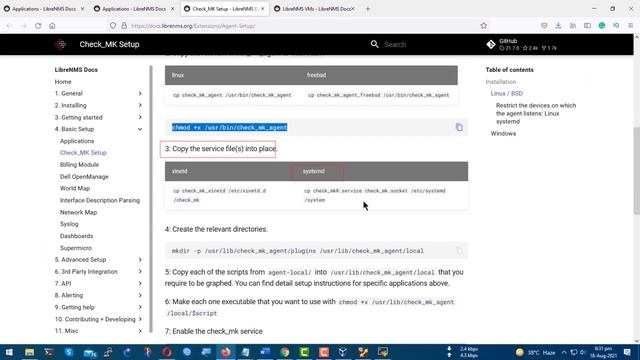Viewport: 640px width, 360px height.
Task: View site security padlock details
Action: [124, 26]
